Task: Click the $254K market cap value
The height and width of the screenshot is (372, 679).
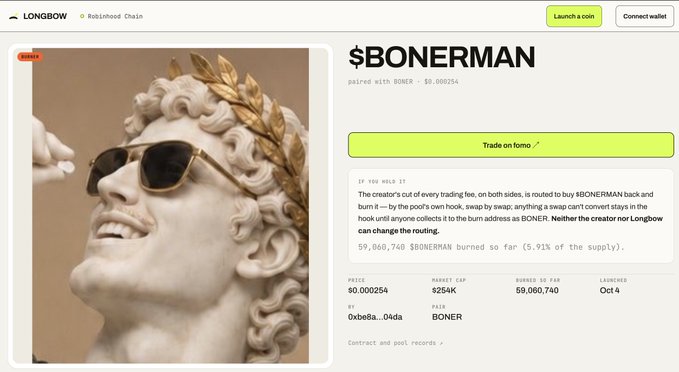Action: pyautogui.click(x=444, y=291)
